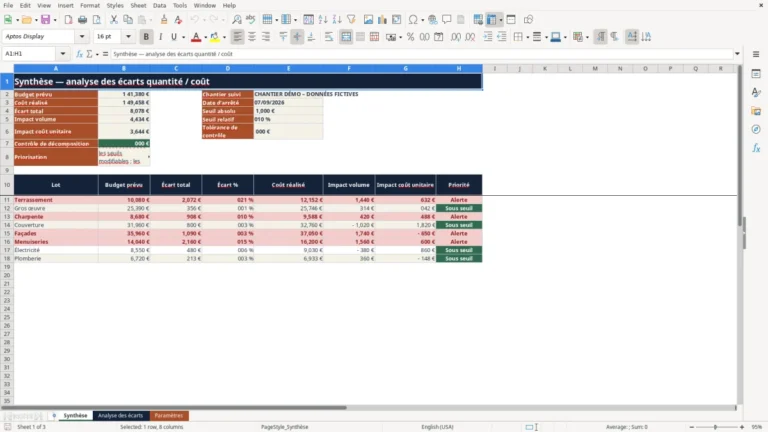
Task: Open the File menu
Action: 8,5
